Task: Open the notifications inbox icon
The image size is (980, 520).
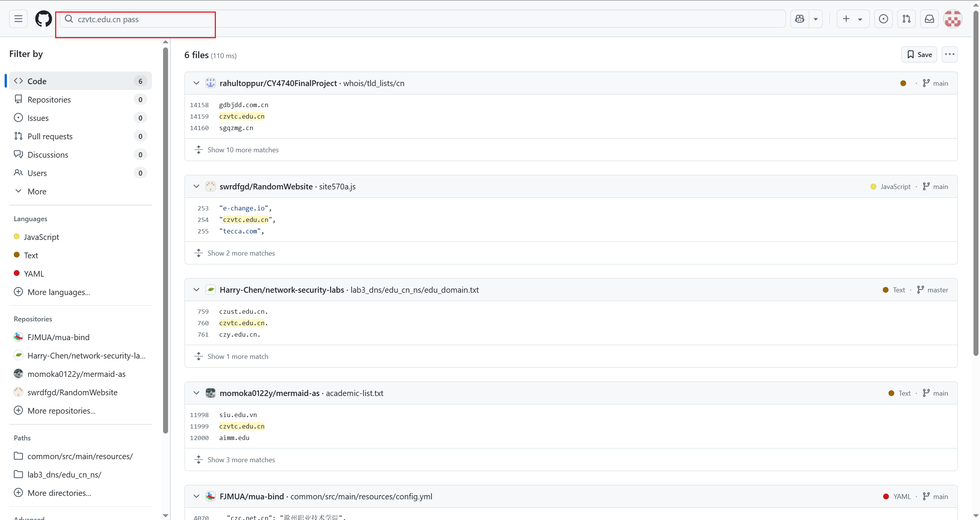Action: point(929,19)
